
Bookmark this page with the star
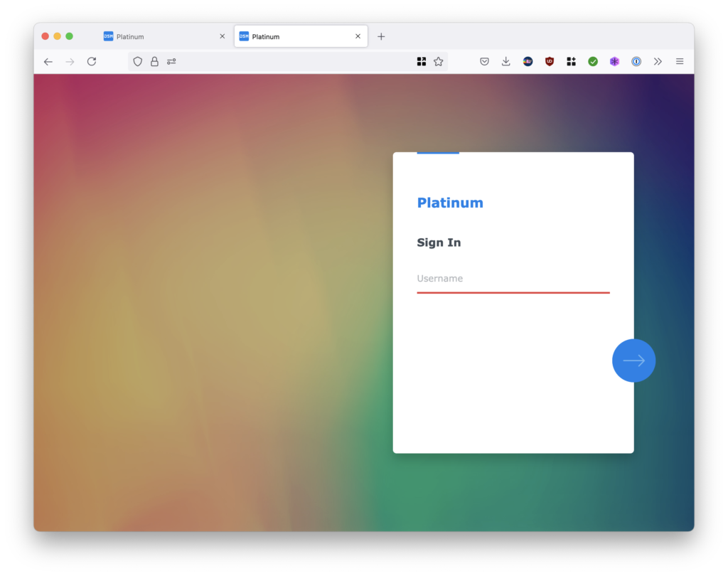tap(438, 61)
